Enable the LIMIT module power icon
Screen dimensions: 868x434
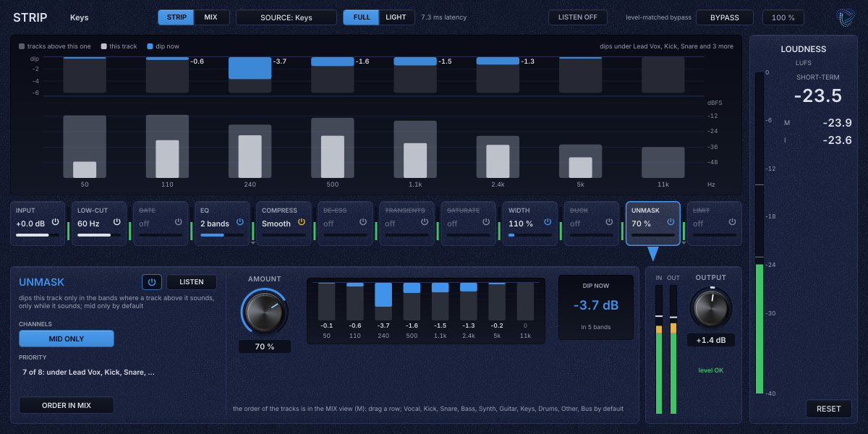(x=732, y=223)
